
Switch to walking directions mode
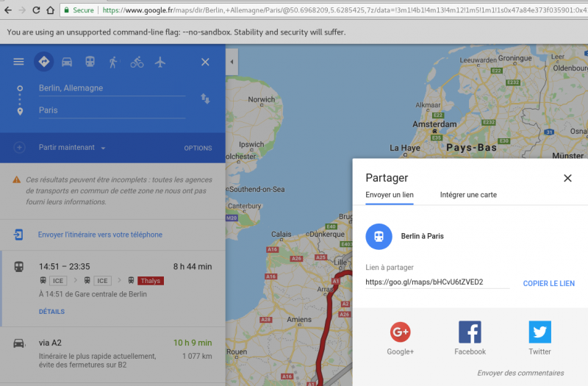coord(113,62)
